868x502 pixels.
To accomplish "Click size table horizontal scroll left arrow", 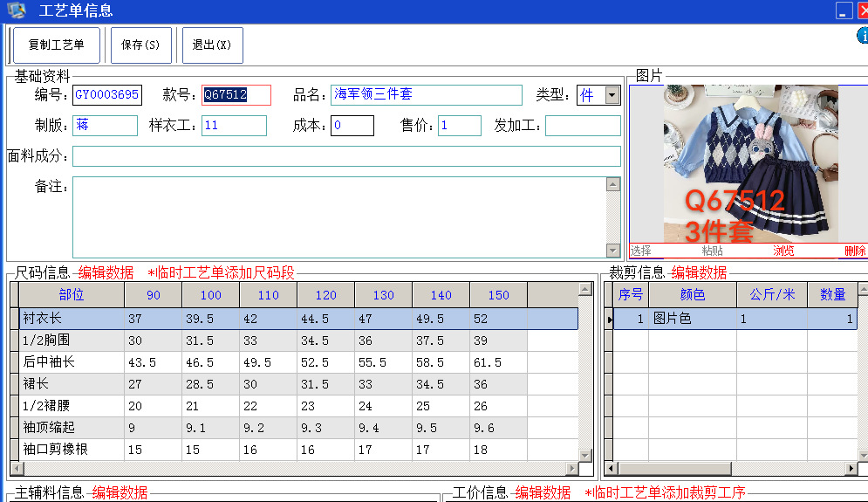I will pos(17,469).
